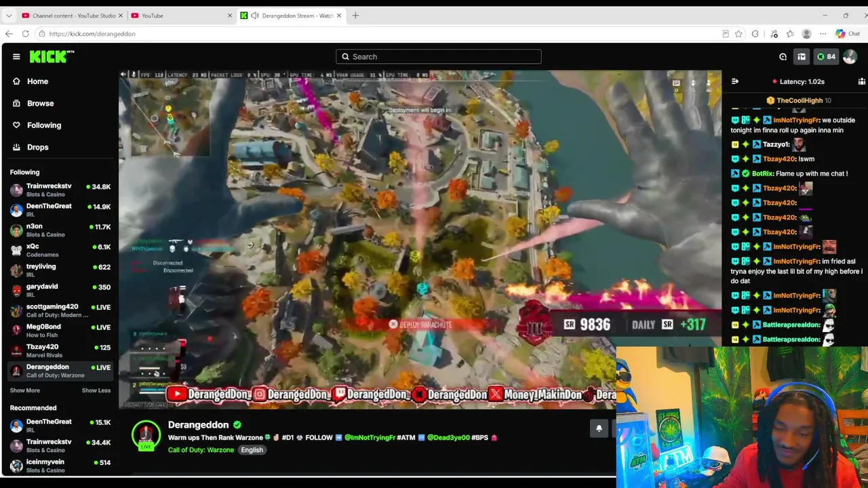Close the YouTube browser tab

pyautogui.click(x=230, y=16)
